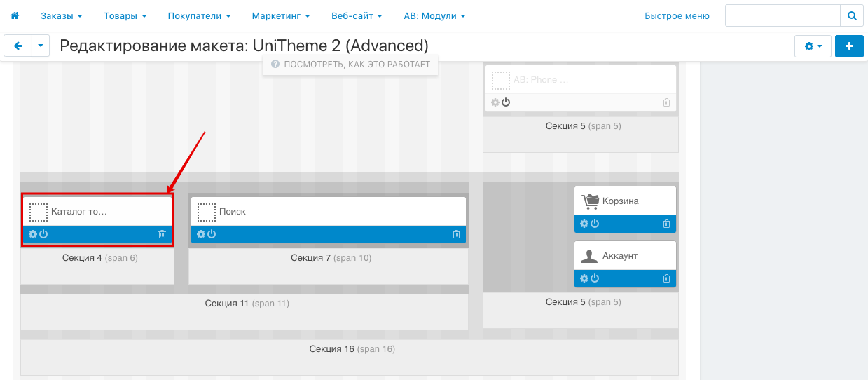Click the search magnifier button
Image resolution: width=868 pixels, height=380 pixels.
coord(852,15)
